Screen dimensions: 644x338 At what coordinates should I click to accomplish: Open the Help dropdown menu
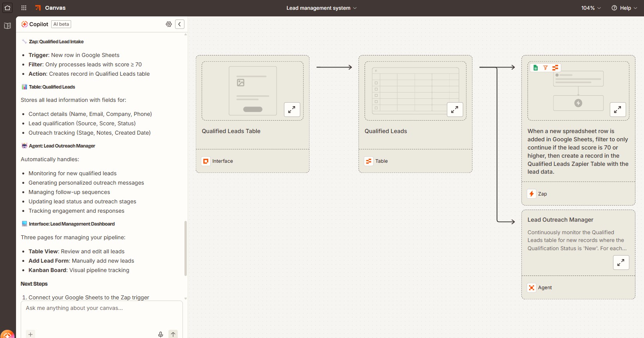[624, 8]
